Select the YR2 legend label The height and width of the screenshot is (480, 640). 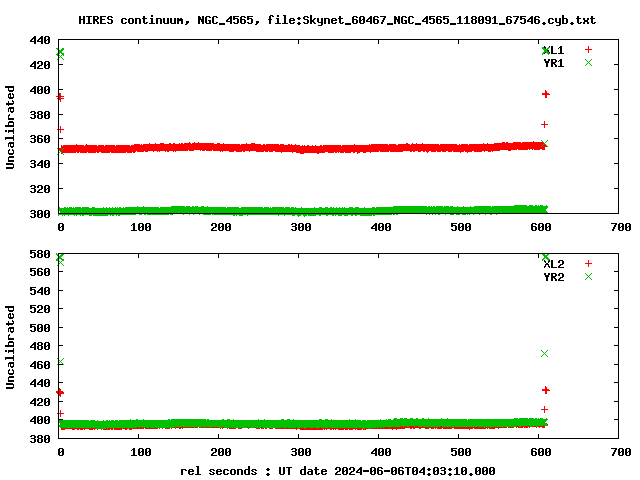(x=553, y=277)
